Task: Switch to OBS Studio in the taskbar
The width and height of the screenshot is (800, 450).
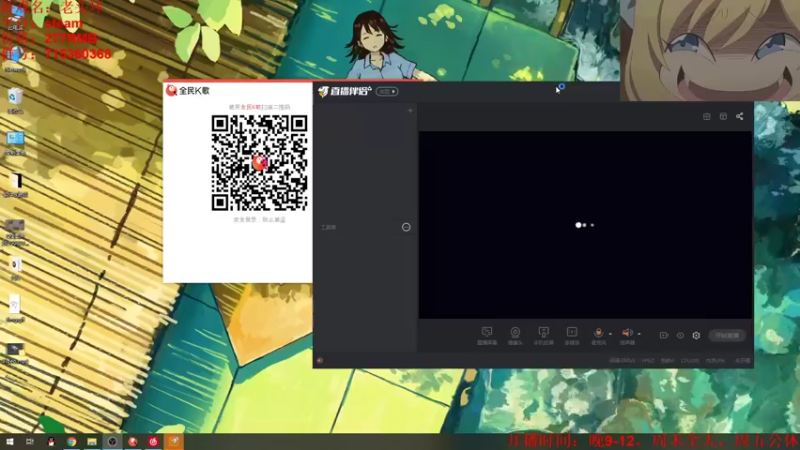Action: [112, 442]
